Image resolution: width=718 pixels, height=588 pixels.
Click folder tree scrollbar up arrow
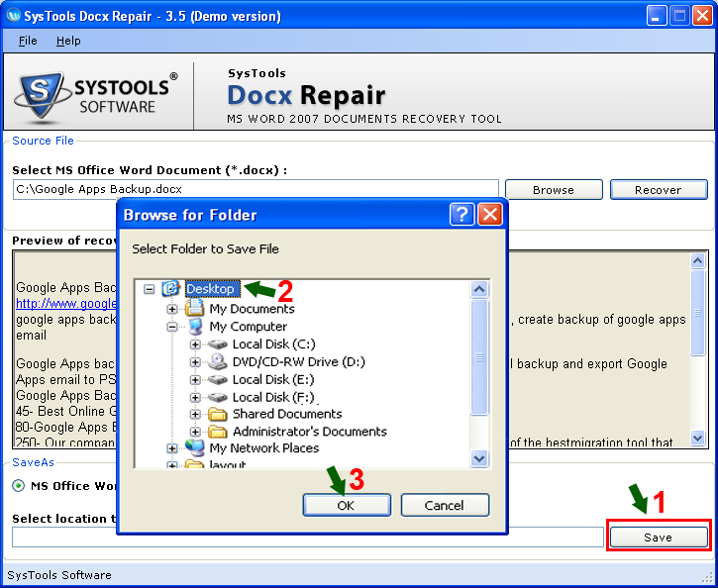click(479, 289)
